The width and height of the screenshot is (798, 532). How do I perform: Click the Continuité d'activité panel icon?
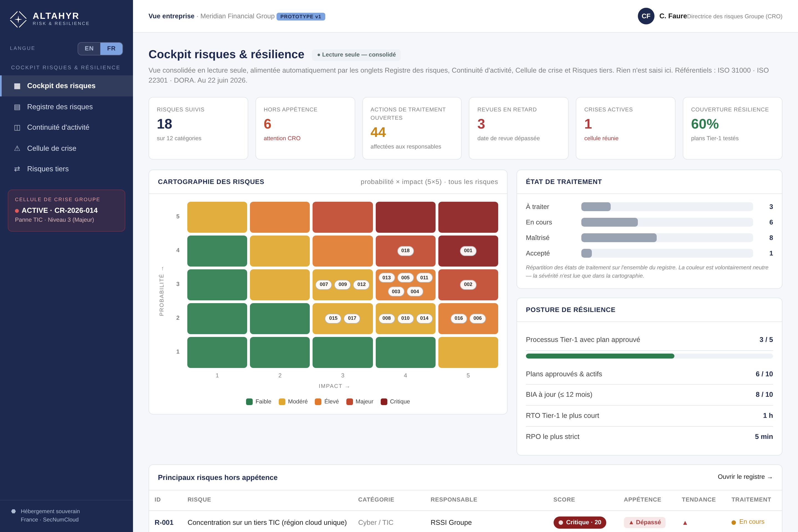[17, 127]
